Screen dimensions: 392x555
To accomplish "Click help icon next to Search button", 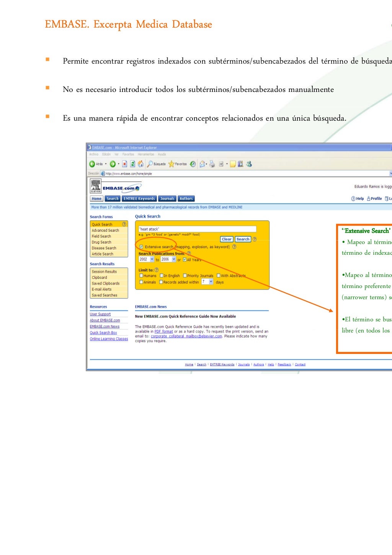I will tap(255, 239).
